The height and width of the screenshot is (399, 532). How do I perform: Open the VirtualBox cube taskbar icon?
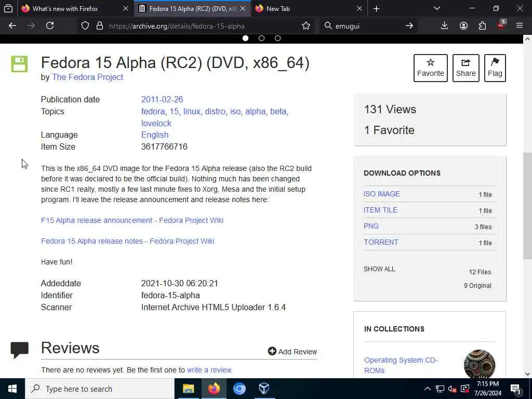264,389
